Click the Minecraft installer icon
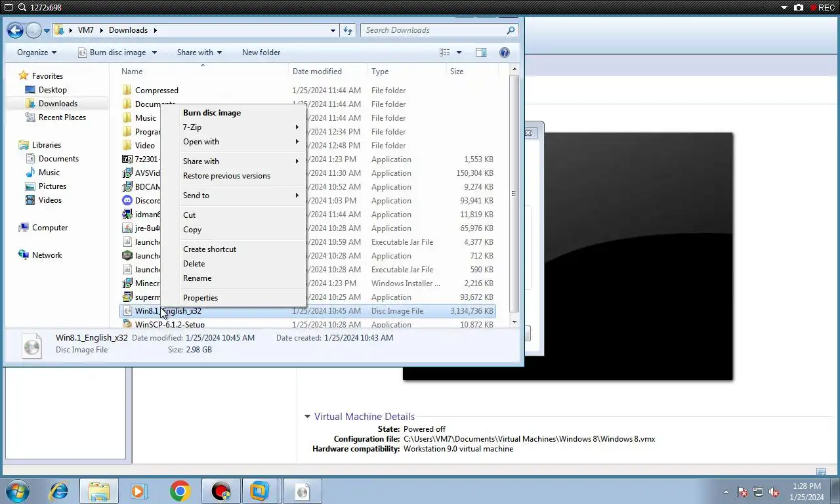 (x=127, y=283)
